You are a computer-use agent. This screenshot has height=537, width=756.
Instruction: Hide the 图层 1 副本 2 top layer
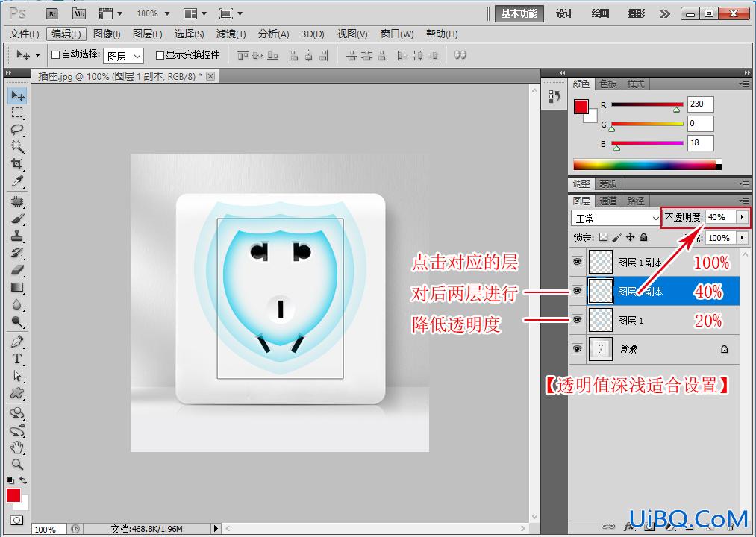click(577, 262)
